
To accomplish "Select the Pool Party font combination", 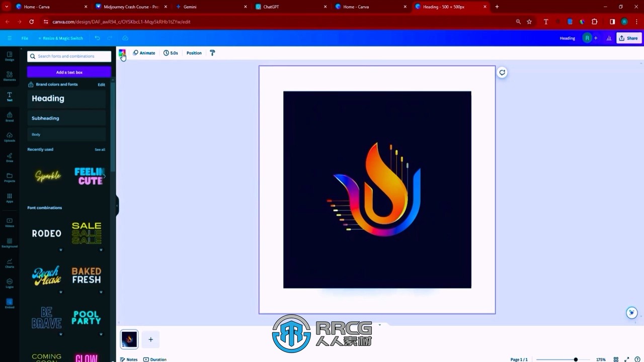I will click(x=87, y=318).
